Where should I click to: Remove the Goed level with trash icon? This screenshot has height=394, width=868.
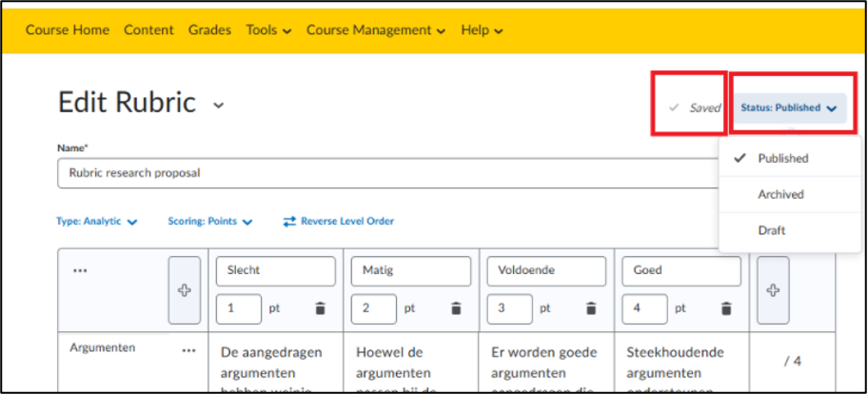pyautogui.click(x=726, y=308)
